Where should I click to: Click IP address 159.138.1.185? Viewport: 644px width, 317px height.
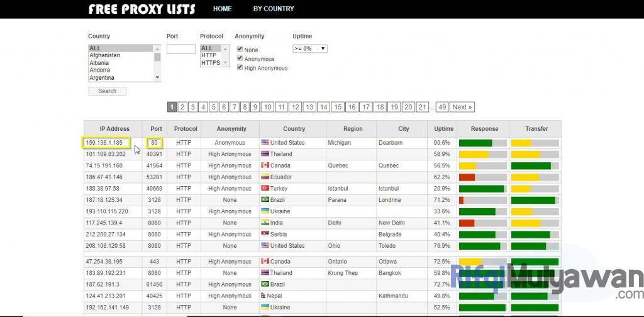click(x=104, y=143)
